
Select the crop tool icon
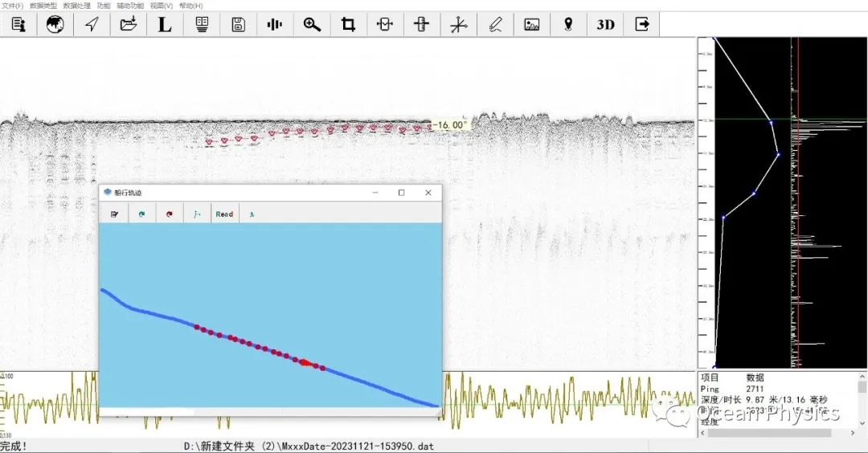pyautogui.click(x=348, y=24)
